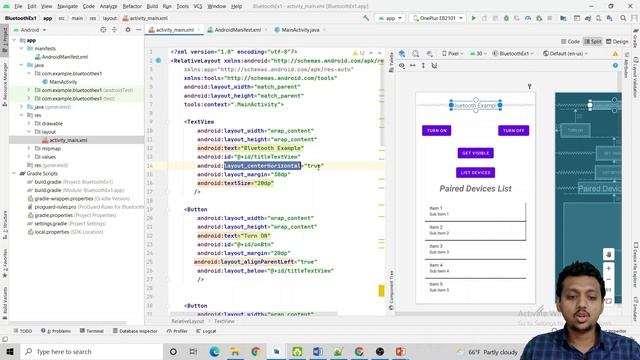Click the Search Everywhere magnifier icon
640x360 pixels.
click(x=623, y=18)
